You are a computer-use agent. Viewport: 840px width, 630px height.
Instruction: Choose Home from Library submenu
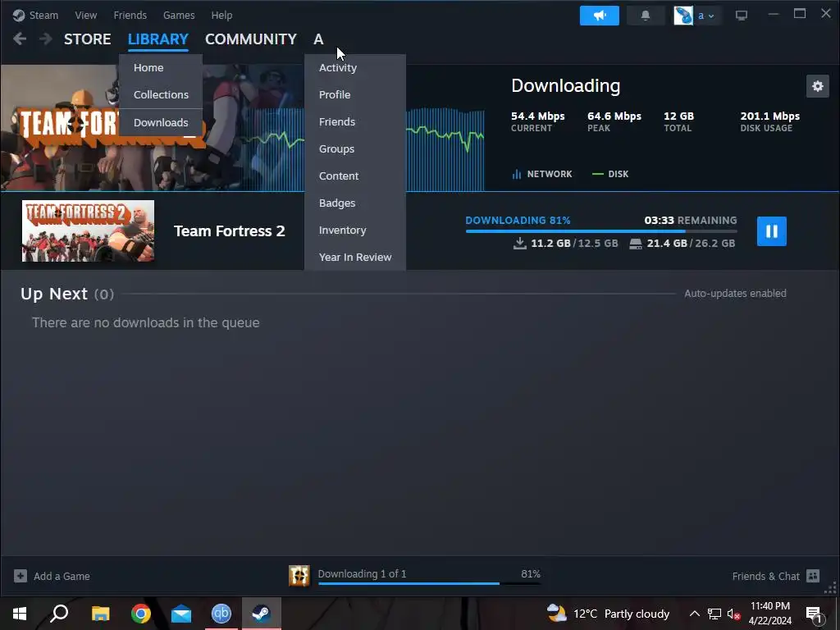(160, 67)
